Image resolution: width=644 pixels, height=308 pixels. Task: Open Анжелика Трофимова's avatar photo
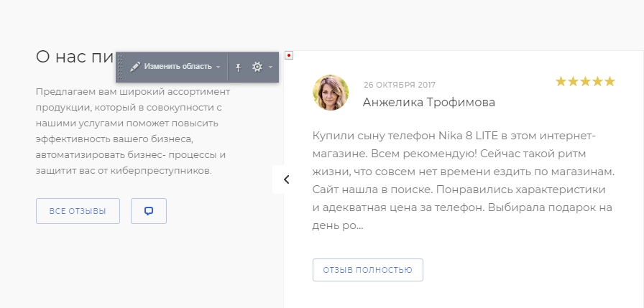coord(331,93)
